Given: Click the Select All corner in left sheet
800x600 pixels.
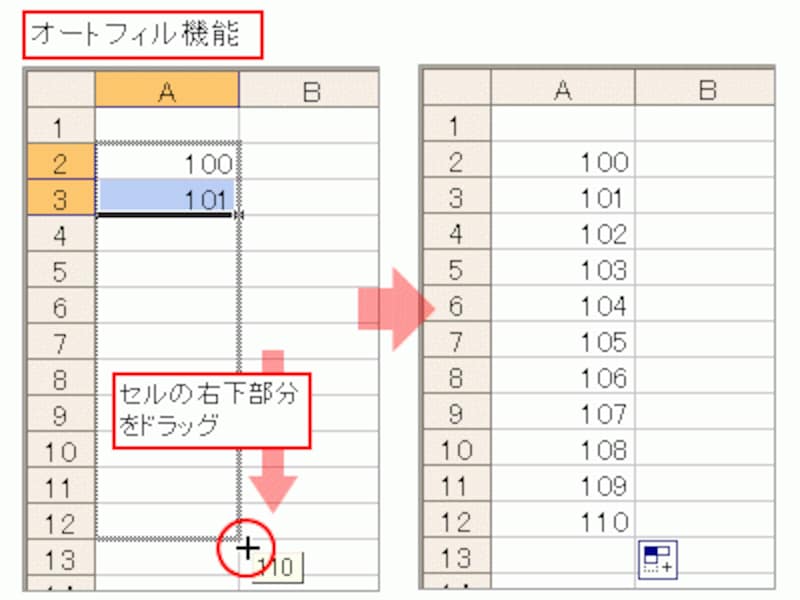Looking at the screenshot, I should point(61,90).
